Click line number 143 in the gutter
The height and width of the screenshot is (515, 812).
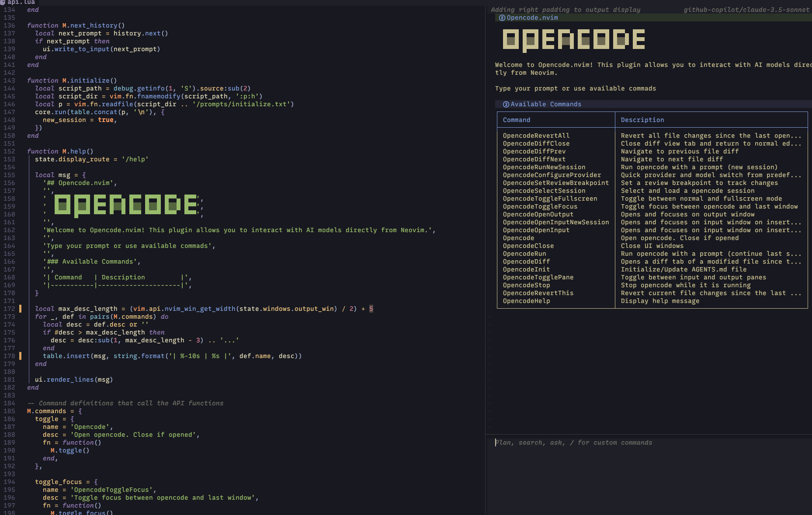tap(9, 80)
